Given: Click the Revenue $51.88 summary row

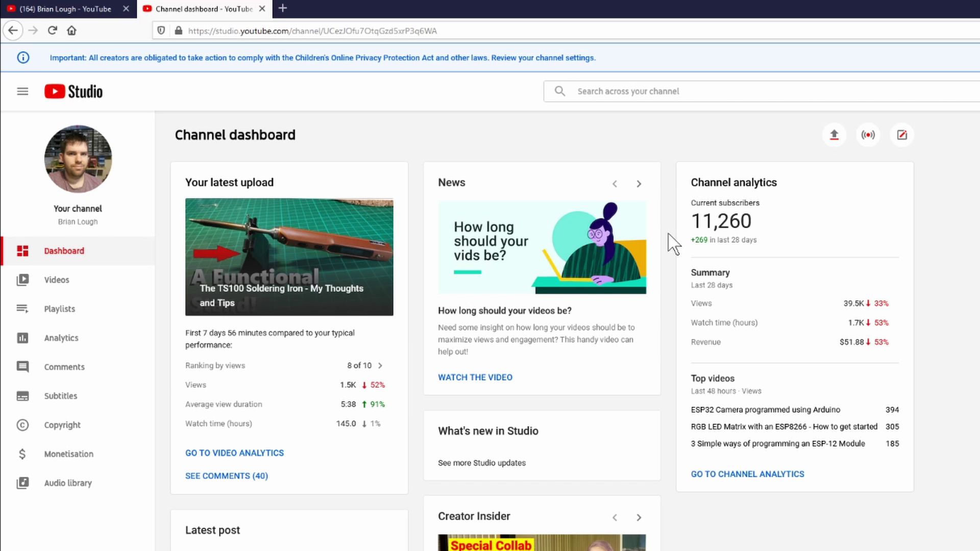Looking at the screenshot, I should (795, 342).
